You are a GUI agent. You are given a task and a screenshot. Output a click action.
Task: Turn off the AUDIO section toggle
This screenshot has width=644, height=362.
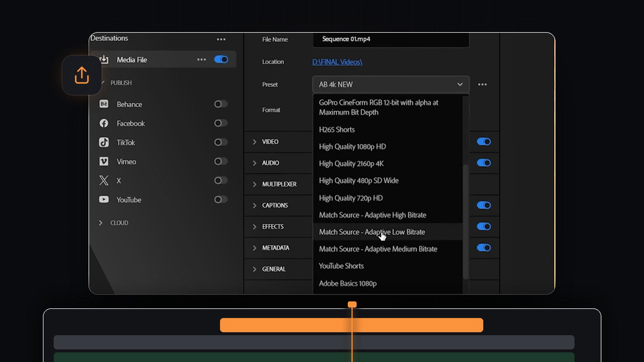click(484, 163)
